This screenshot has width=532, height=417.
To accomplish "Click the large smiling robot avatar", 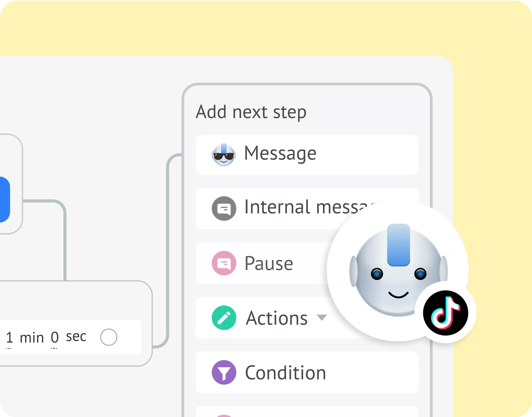I will (398, 271).
